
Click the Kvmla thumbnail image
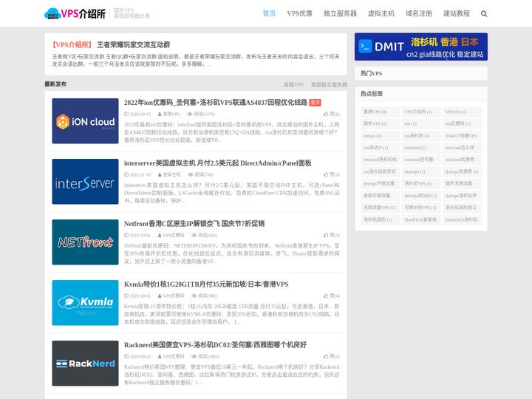pos(85,303)
